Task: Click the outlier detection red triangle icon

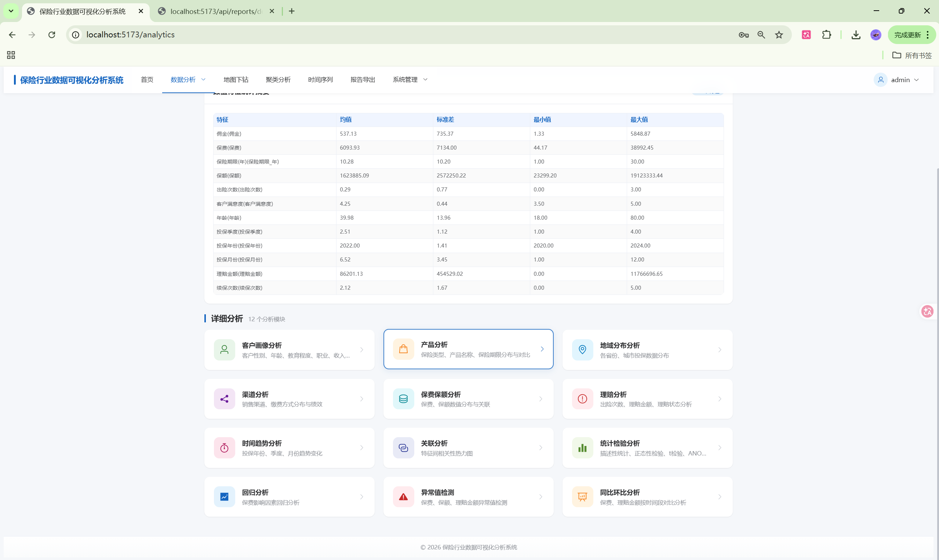Action: click(403, 497)
